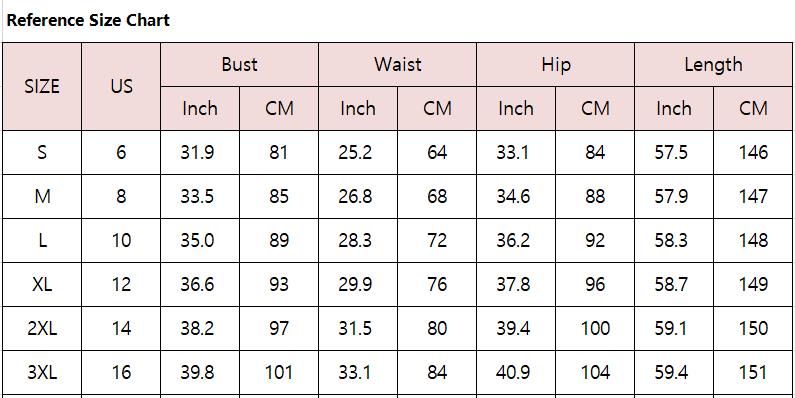The image size is (795, 398).
Task: Click the Waist header cell
Action: click(x=398, y=64)
